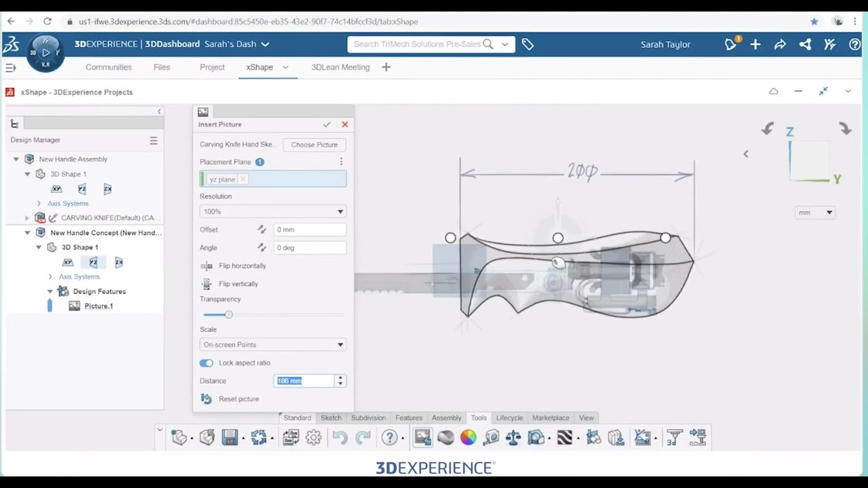Click the Update/refresh arrows icon
Screen dimensions: 868x488
258,438
